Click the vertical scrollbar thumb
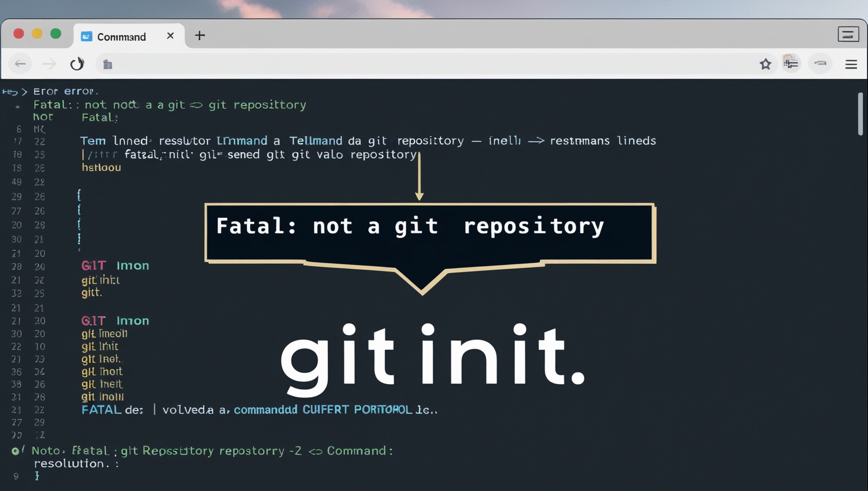Viewport: 868px width, 491px height. [860, 114]
